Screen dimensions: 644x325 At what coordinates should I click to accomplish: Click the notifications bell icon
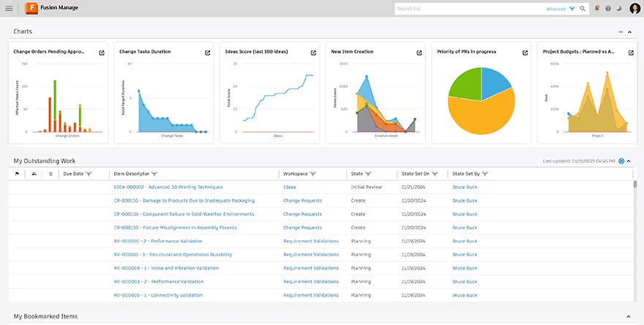point(597,9)
